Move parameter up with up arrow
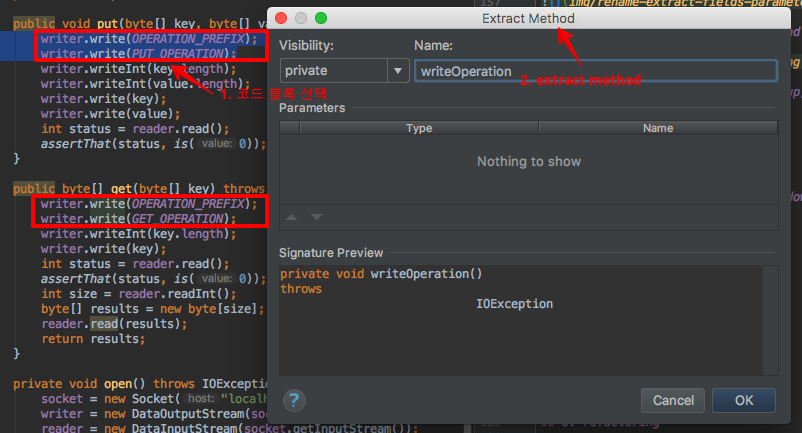802x433 pixels. tap(292, 217)
